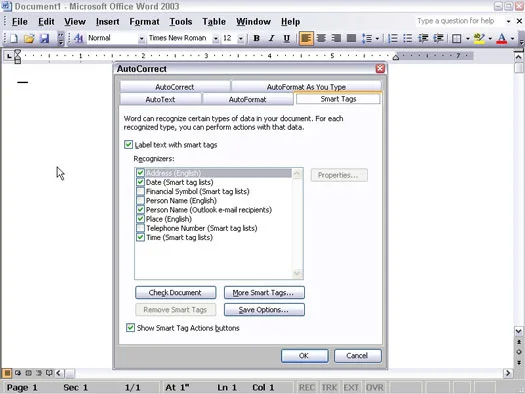Start a numbered list
Screen dimensions: 525x394
(x=392, y=38)
